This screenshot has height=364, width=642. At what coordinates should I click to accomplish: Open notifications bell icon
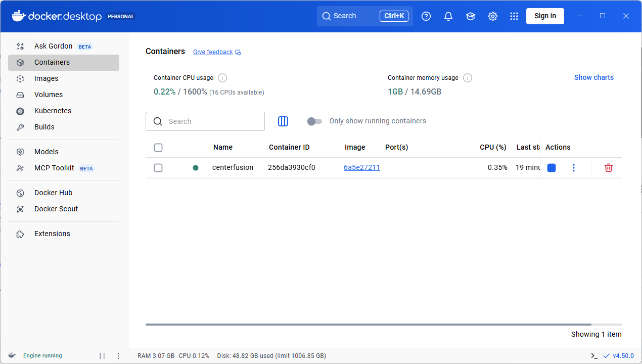448,16
